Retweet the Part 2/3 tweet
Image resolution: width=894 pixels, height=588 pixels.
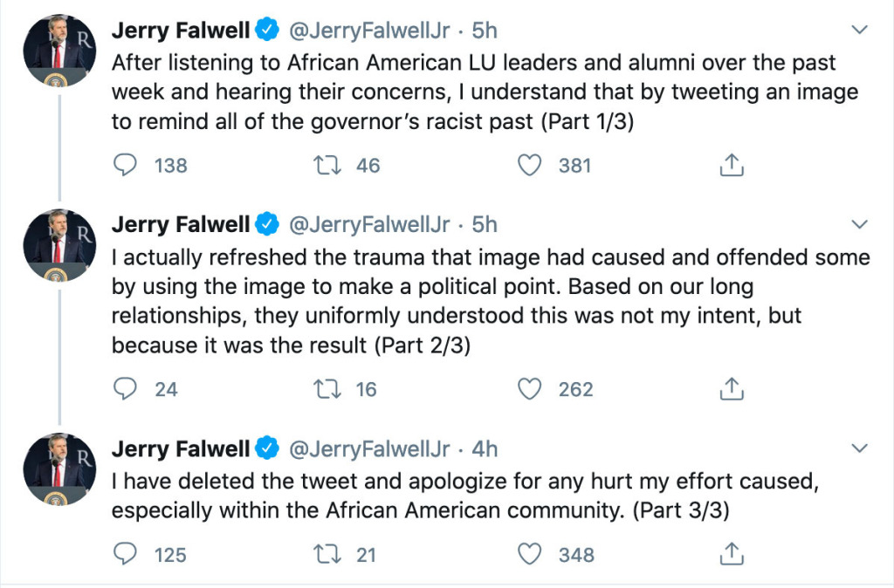coord(328,389)
